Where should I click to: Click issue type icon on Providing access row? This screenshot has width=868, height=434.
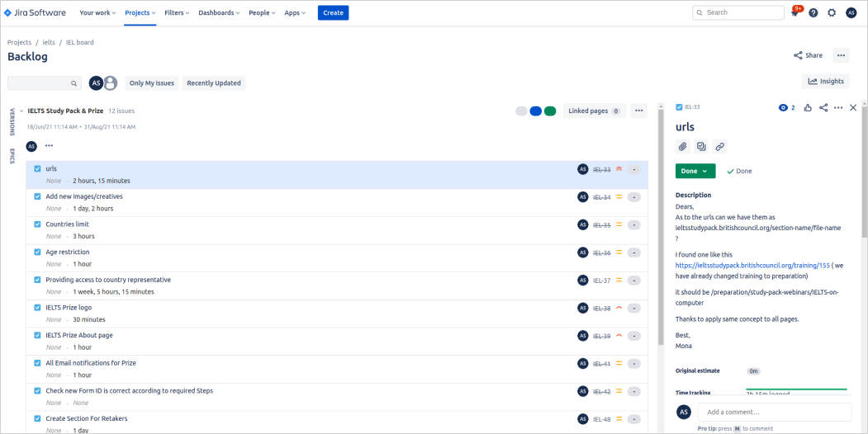(38, 279)
